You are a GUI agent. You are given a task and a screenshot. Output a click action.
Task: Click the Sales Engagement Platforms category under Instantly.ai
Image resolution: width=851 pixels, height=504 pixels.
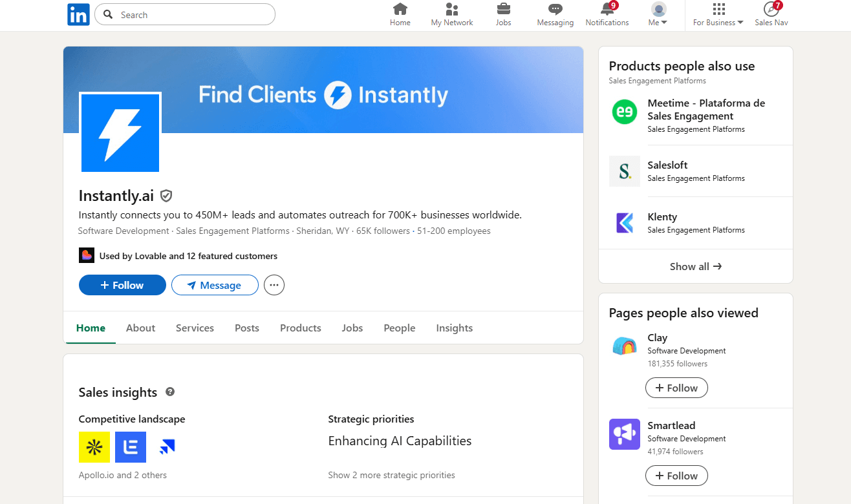click(233, 231)
